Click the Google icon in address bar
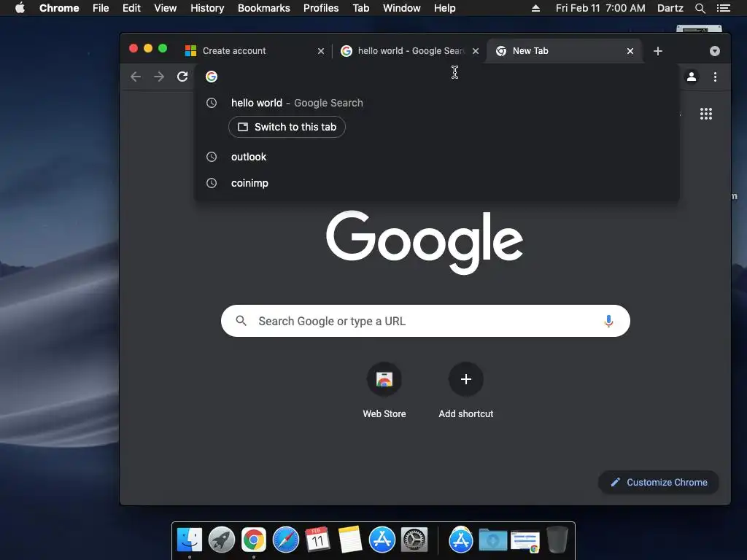Screen dimensions: 747x560 click(212, 77)
